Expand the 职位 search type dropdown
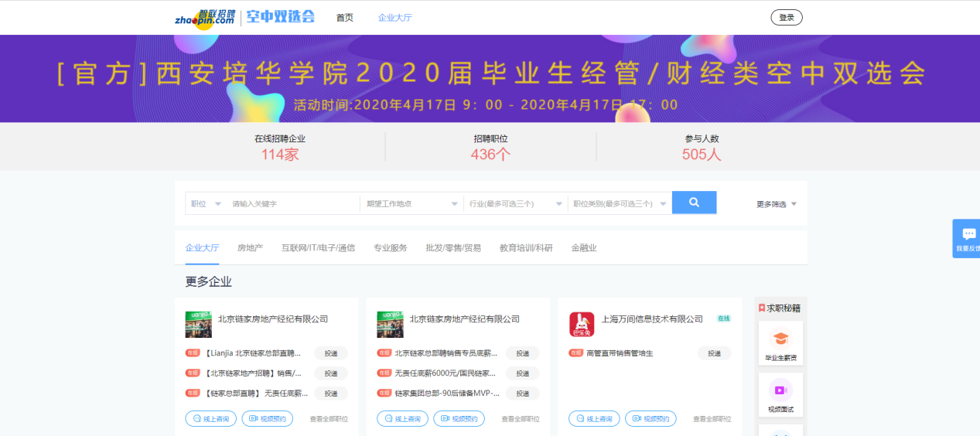Screen dimensions: 980x436 (x=206, y=204)
